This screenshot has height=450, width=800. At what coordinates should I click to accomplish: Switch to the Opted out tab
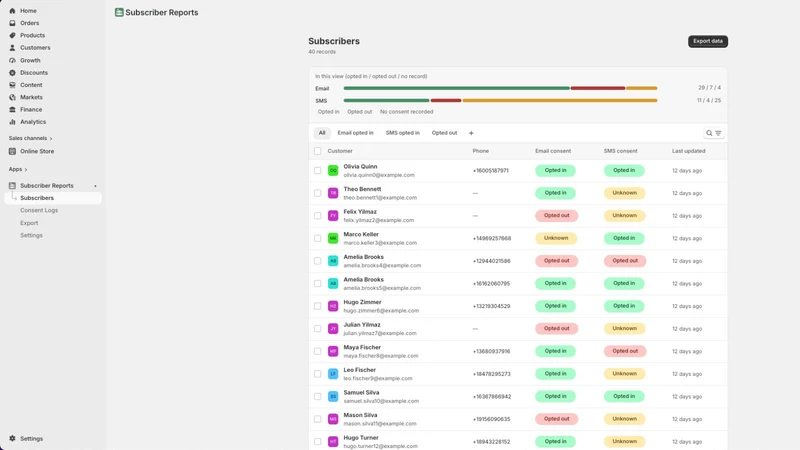(444, 133)
